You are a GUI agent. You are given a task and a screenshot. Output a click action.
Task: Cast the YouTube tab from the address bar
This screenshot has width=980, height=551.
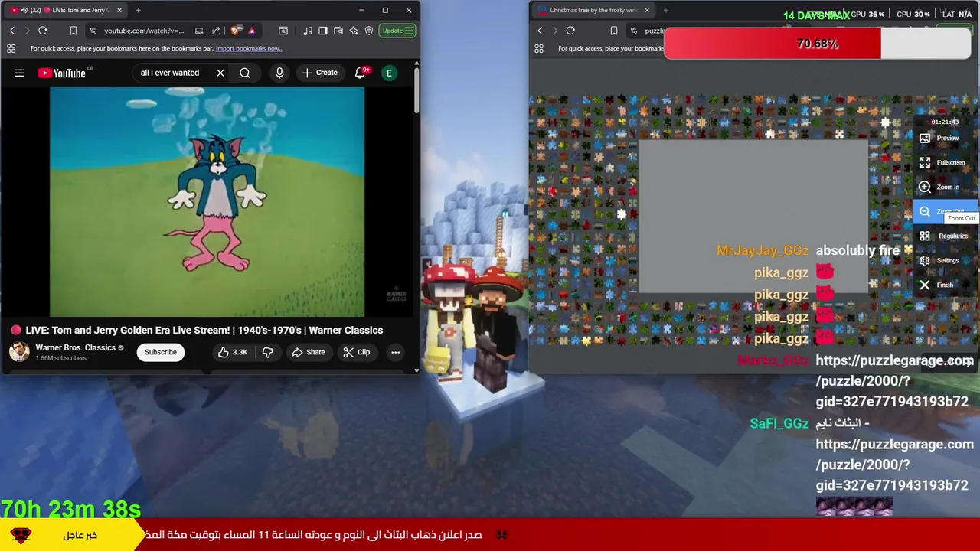pos(199,31)
